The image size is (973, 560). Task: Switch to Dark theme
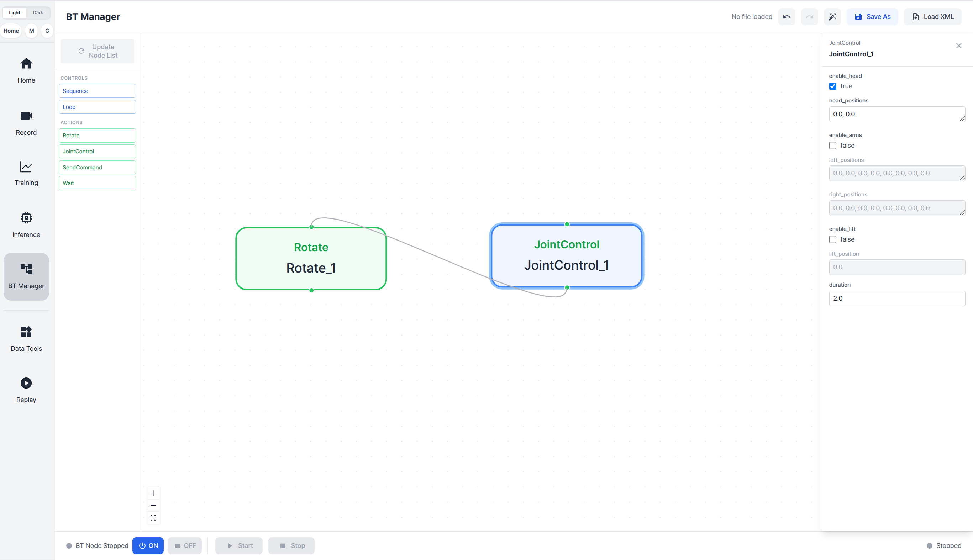click(38, 13)
